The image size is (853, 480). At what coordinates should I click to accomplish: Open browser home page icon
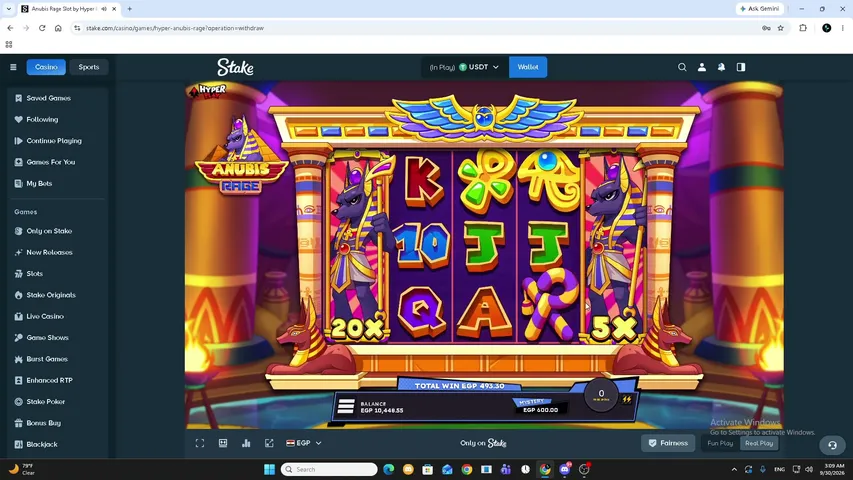point(58,28)
